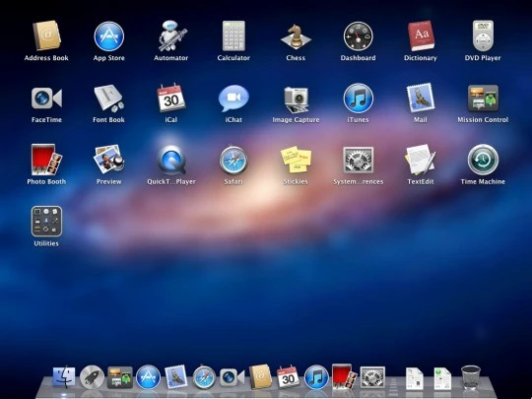Image resolution: width=532 pixels, height=399 pixels.
Task: Launch QuickTime Player
Action: coord(171,160)
